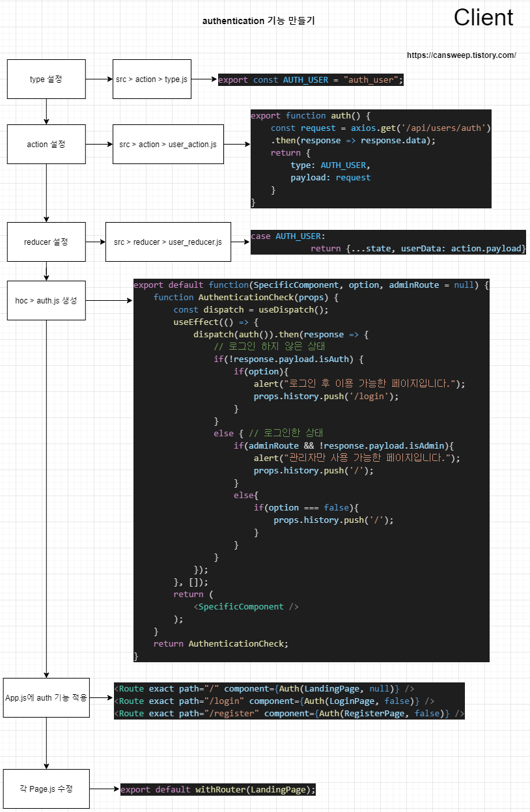Click the 'if(option){' code line
The height and width of the screenshot is (812, 530).
coord(261,372)
